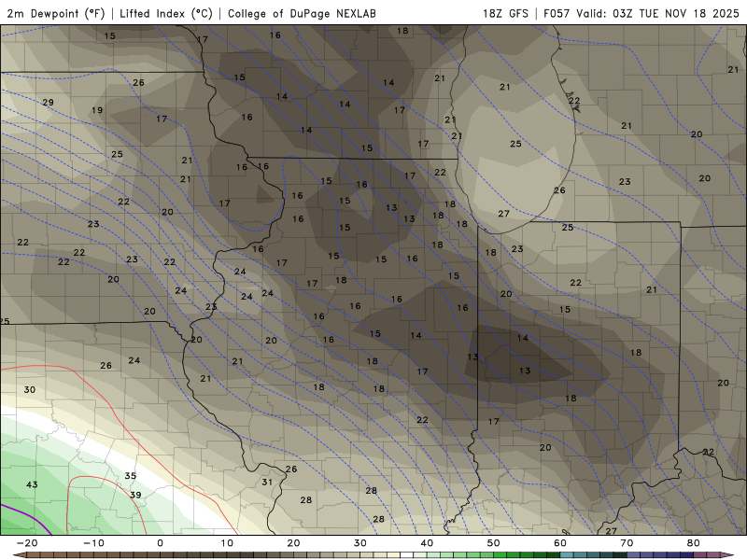Click the -20 label on color scale
Viewport: 747px width, 560px height.
27,543
